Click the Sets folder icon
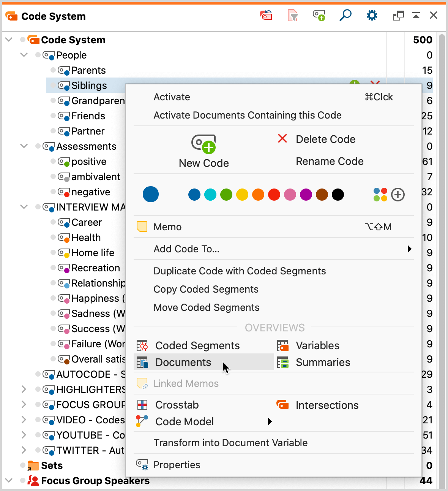The width and height of the screenshot is (448, 491). tap(33, 466)
